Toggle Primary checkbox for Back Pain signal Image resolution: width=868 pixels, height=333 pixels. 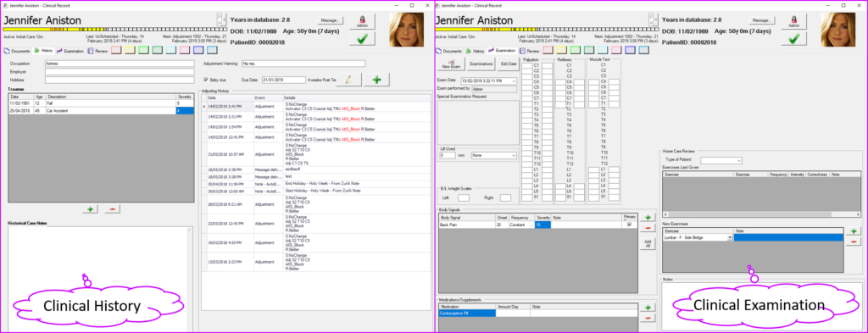click(x=630, y=225)
